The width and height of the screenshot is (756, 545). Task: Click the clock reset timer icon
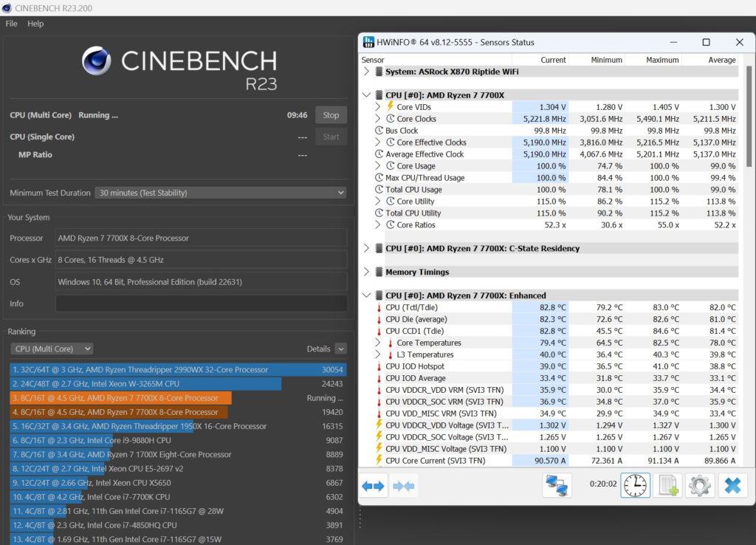635,486
